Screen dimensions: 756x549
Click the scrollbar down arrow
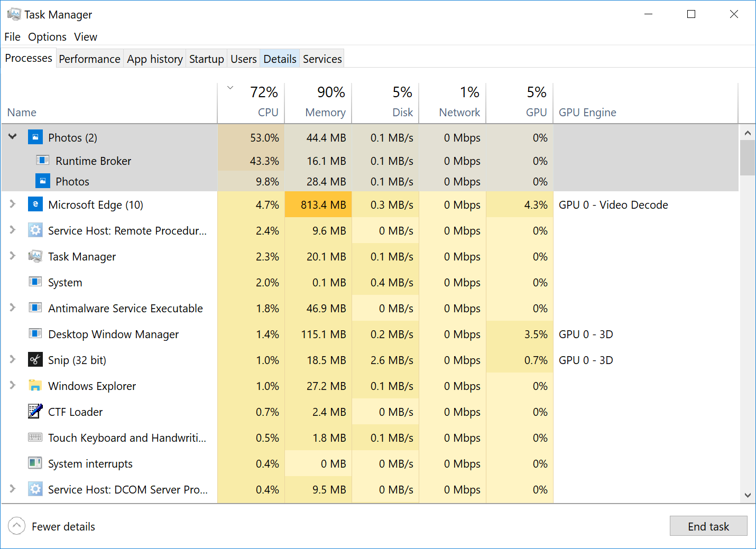tap(748, 495)
